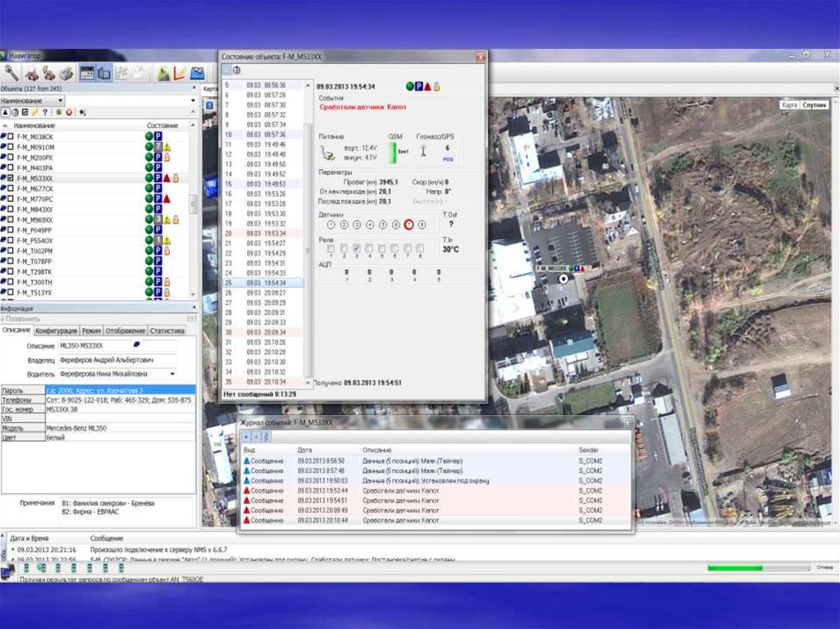
Task: Expand the Водитель driver dropdown
Action: pyautogui.click(x=172, y=373)
